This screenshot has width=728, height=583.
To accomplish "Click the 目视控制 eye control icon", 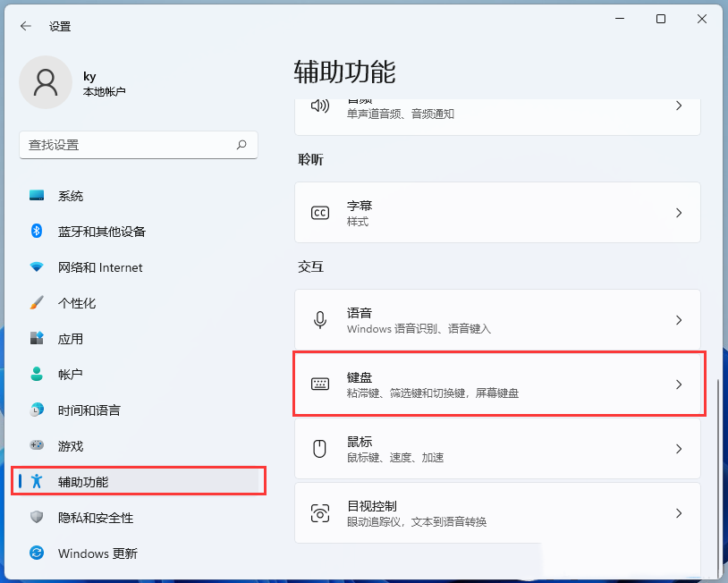I will (319, 512).
